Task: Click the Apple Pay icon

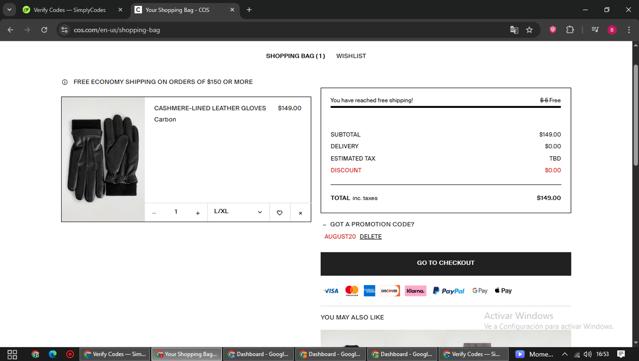Action: click(503, 291)
